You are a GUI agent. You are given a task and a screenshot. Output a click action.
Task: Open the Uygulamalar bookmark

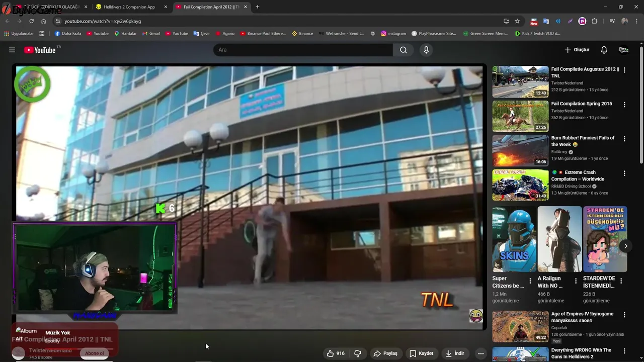[19, 34]
